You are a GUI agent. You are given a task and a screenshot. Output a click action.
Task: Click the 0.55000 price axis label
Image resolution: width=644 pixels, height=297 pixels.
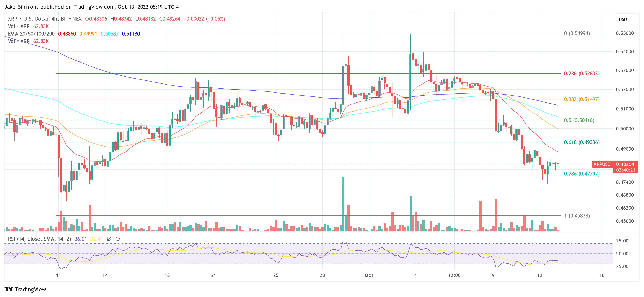pos(625,33)
